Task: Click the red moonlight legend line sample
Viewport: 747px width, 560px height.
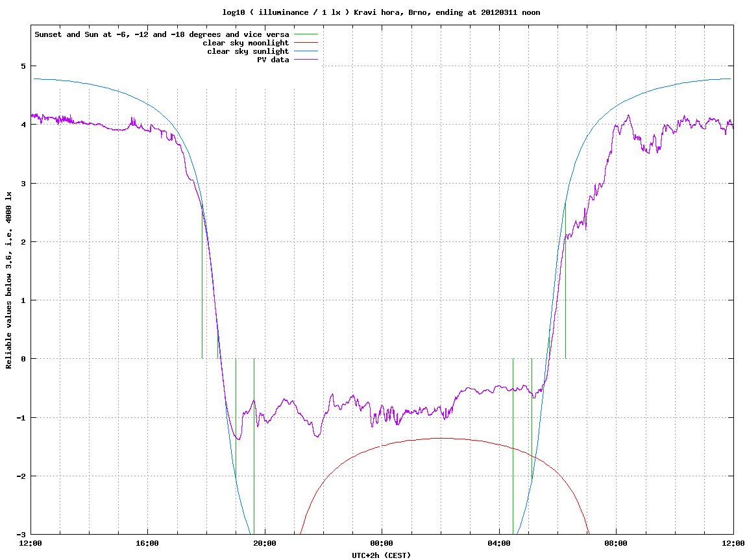Action: 306,43
